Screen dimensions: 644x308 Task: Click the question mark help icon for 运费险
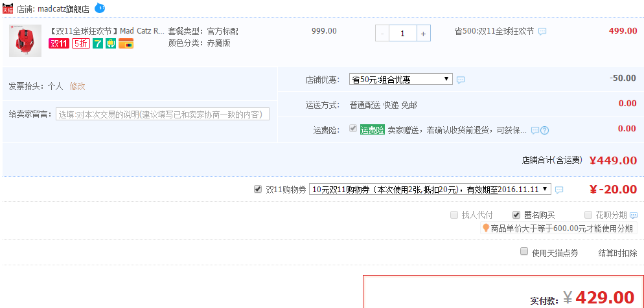click(545, 131)
